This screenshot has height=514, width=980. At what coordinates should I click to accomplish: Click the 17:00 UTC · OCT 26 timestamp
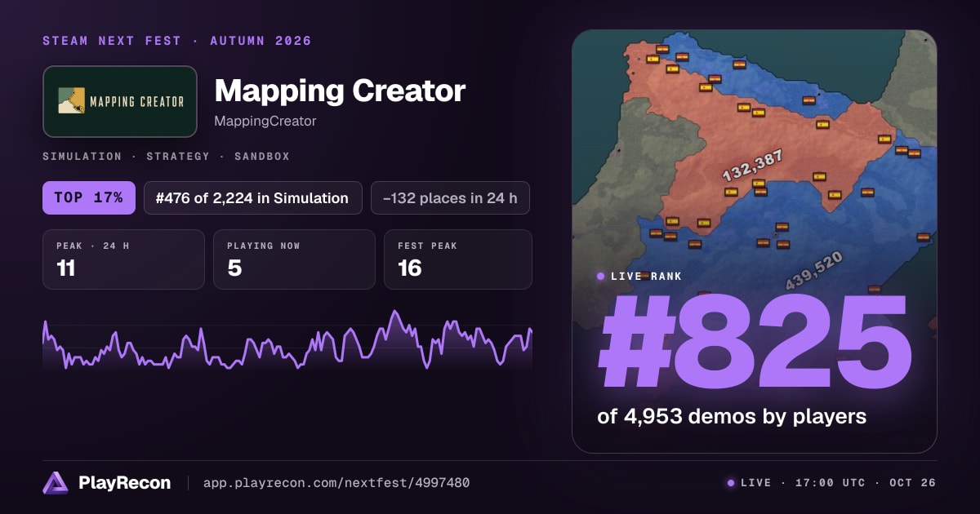(866, 483)
